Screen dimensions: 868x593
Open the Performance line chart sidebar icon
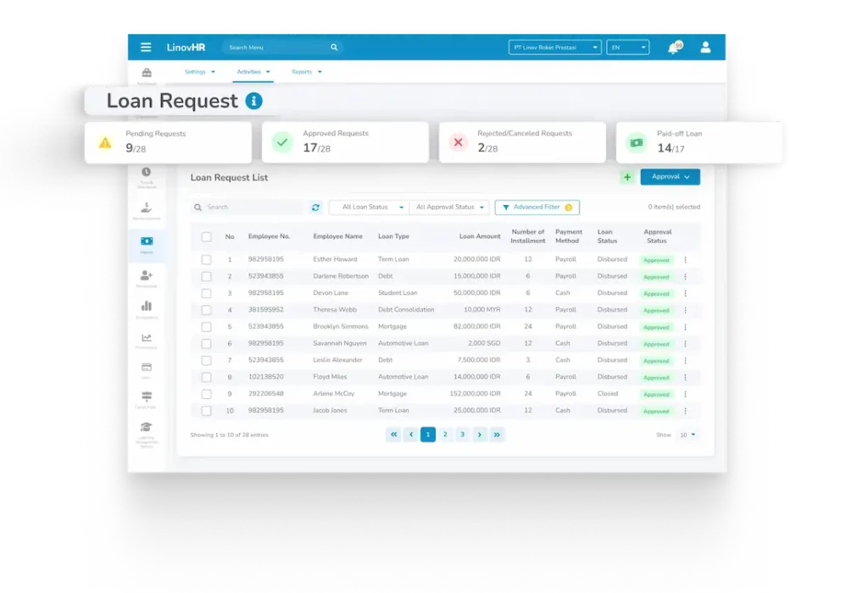146,337
